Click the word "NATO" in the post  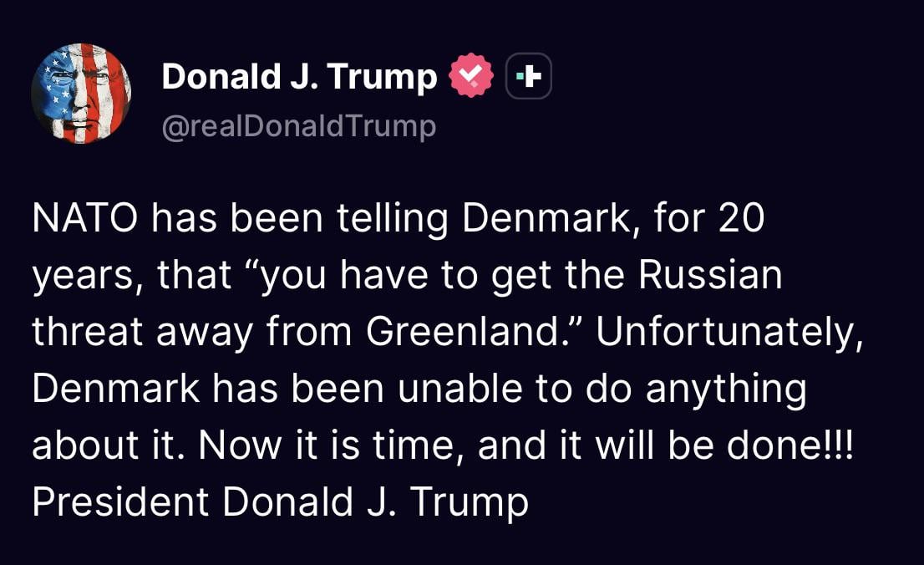[84, 218]
